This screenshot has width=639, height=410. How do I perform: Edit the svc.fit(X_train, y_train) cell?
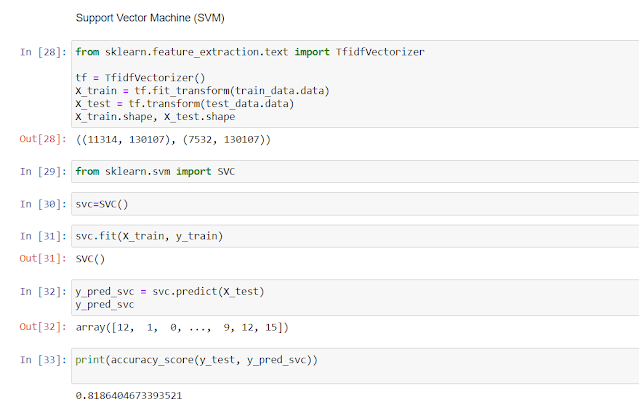pos(350,237)
